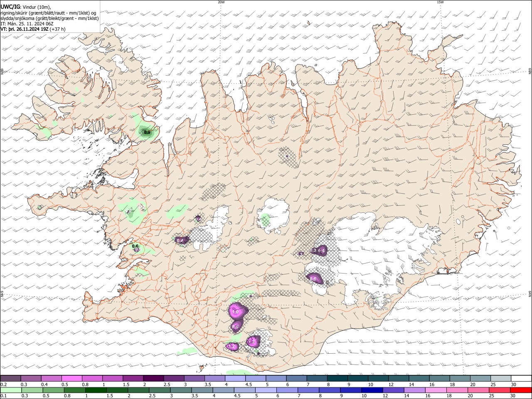Click the dark blue swatch labeled 10
The width and height of the screenshot is (532, 399).
pyautogui.click(x=372, y=390)
